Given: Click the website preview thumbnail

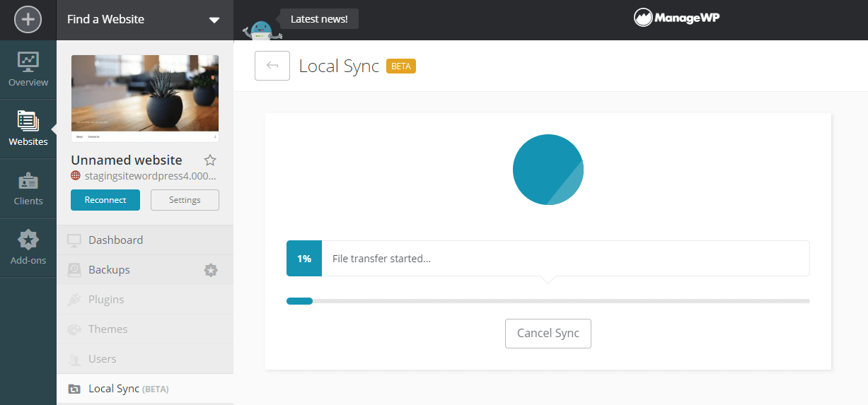Looking at the screenshot, I should pos(145,98).
